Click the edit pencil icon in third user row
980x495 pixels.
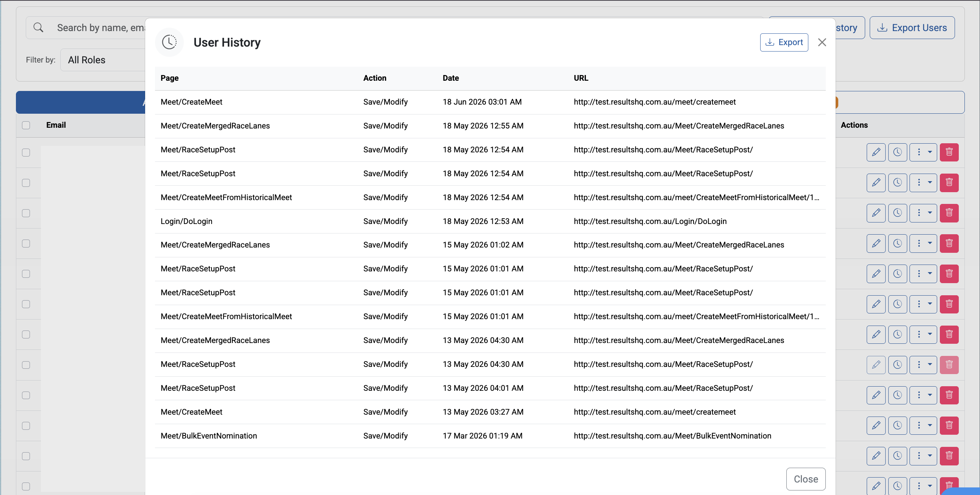[x=876, y=213]
